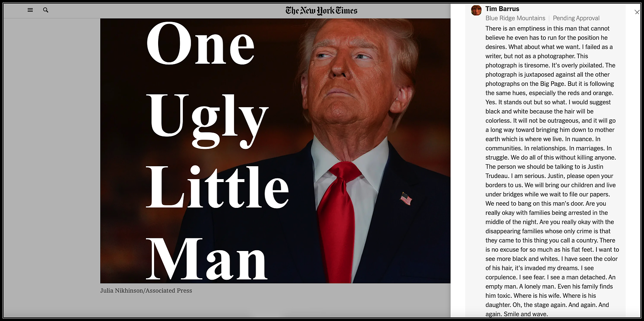Click the comment's first line "There is an emptiness"
The width and height of the screenshot is (644, 321).
tap(547, 28)
